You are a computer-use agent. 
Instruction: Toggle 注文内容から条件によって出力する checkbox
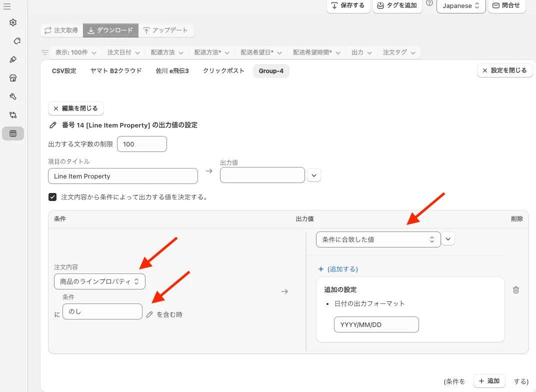coord(52,197)
